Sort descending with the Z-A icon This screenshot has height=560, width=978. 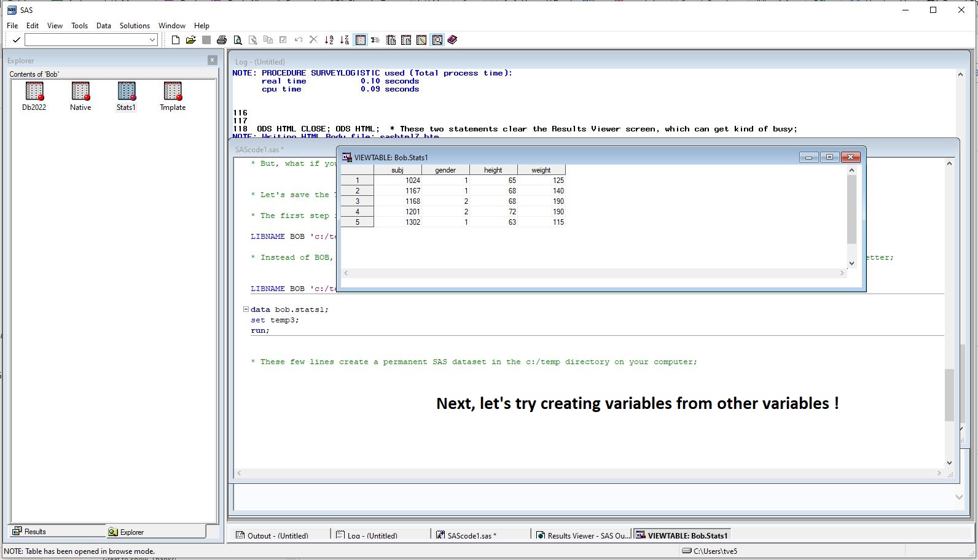(345, 40)
